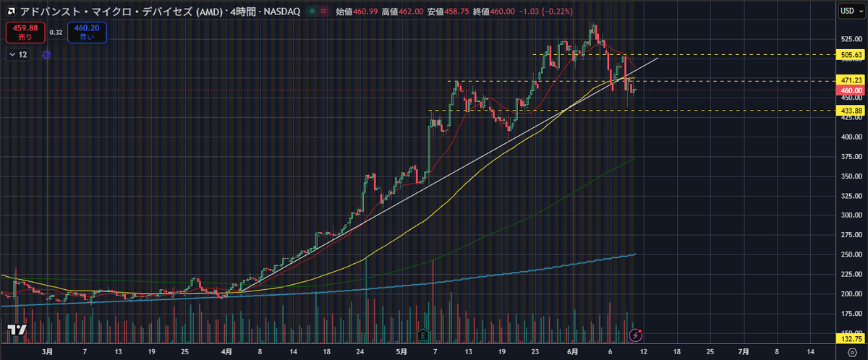Click the red approximate data icon
The image size is (868, 360).
pyautogui.click(x=325, y=12)
